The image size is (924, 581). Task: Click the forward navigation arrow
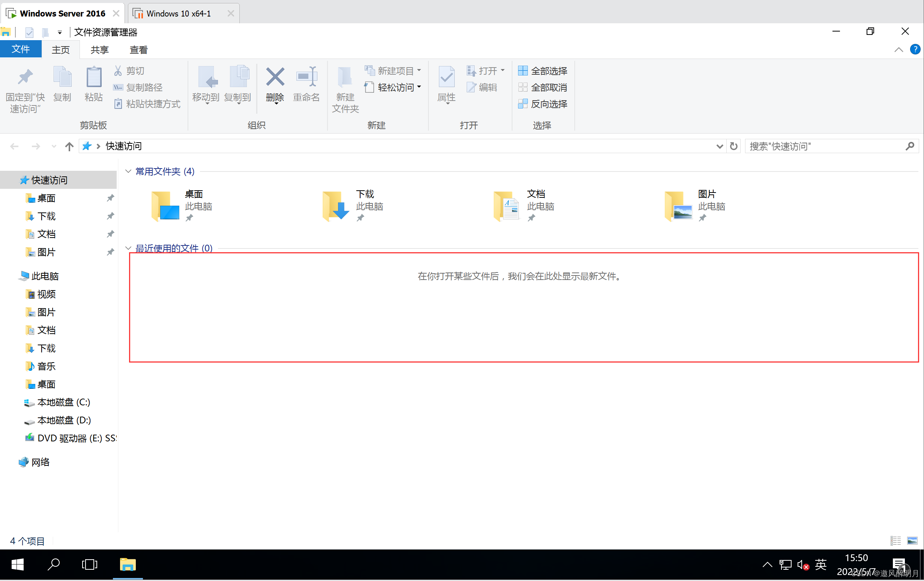36,146
